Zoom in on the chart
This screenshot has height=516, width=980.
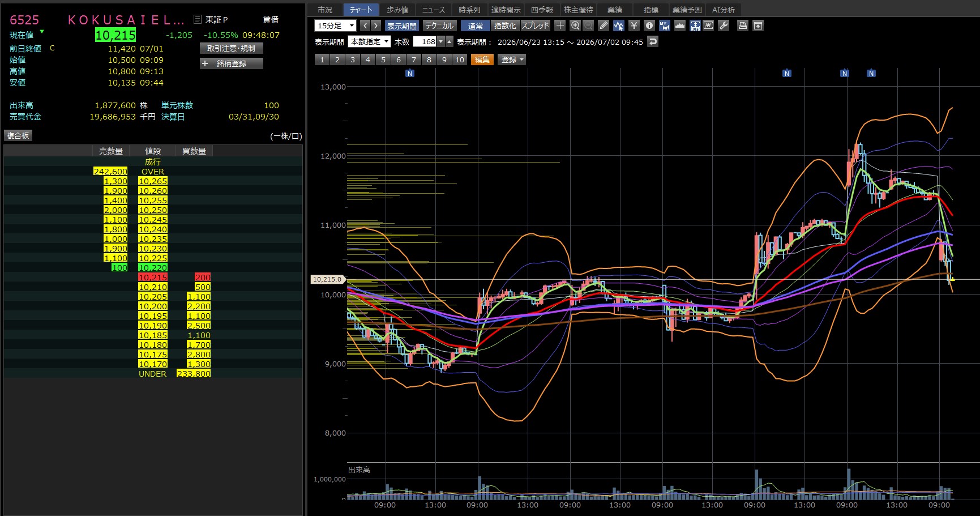point(575,25)
